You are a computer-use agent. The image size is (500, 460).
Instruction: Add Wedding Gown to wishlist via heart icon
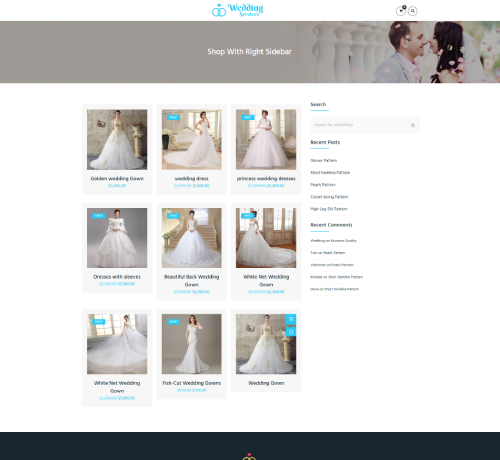pos(291,332)
